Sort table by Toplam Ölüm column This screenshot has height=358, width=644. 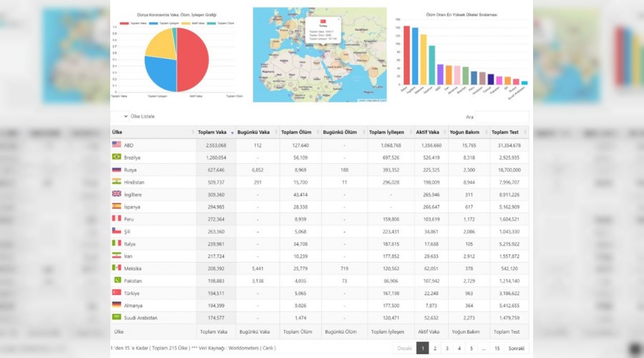coord(301,132)
